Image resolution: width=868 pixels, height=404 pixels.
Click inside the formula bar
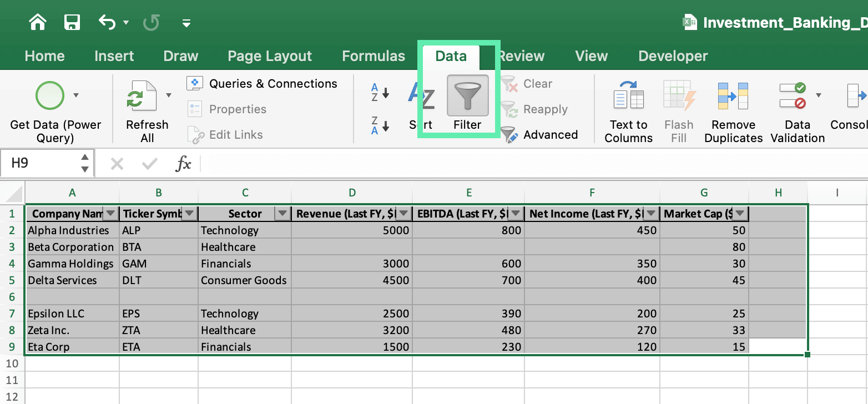tap(388, 163)
